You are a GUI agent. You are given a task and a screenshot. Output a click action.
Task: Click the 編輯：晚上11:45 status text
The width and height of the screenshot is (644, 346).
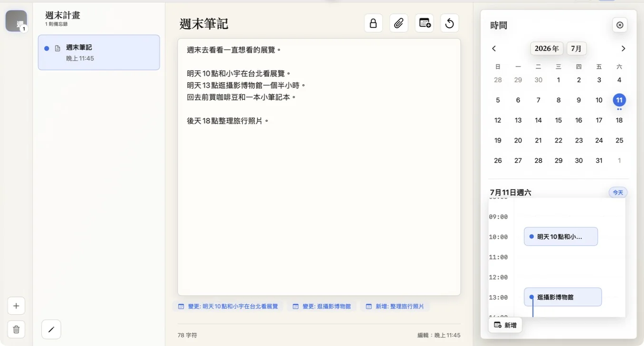coord(439,335)
